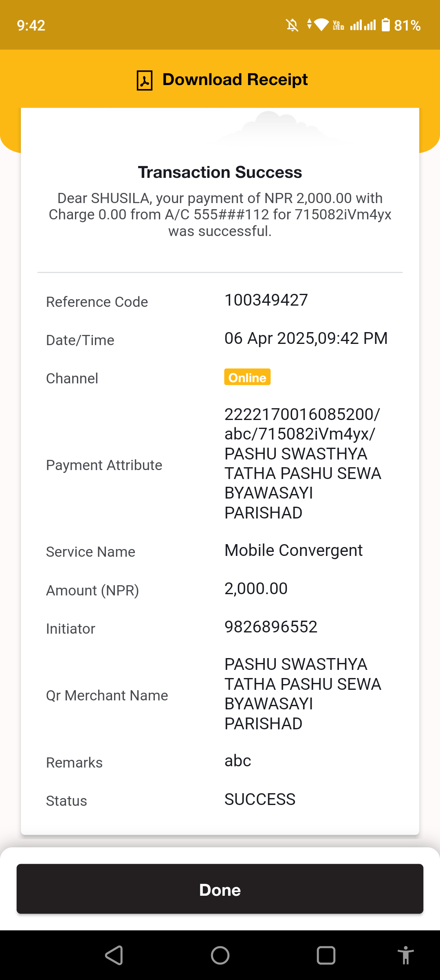Select the initiator number 9826896552

point(271,627)
